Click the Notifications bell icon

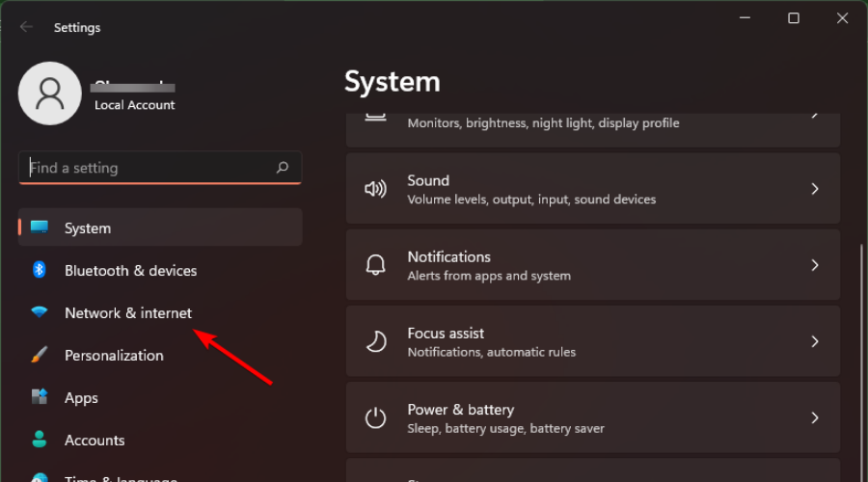tap(375, 265)
